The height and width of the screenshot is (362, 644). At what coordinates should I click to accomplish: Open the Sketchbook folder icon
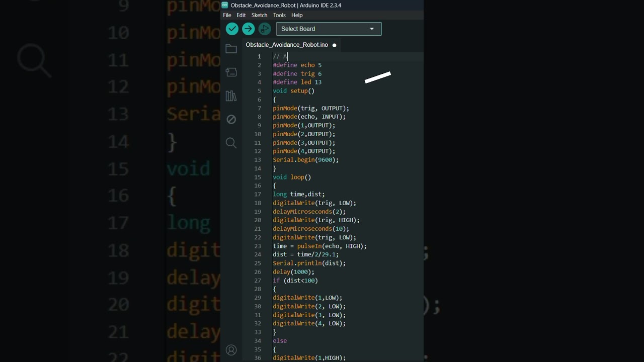tap(231, 49)
